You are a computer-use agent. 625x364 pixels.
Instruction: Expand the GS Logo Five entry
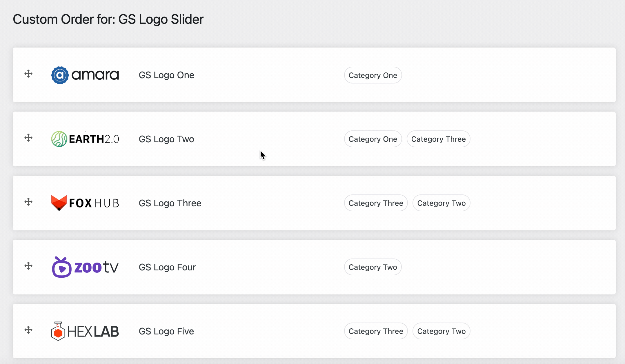[166, 331]
